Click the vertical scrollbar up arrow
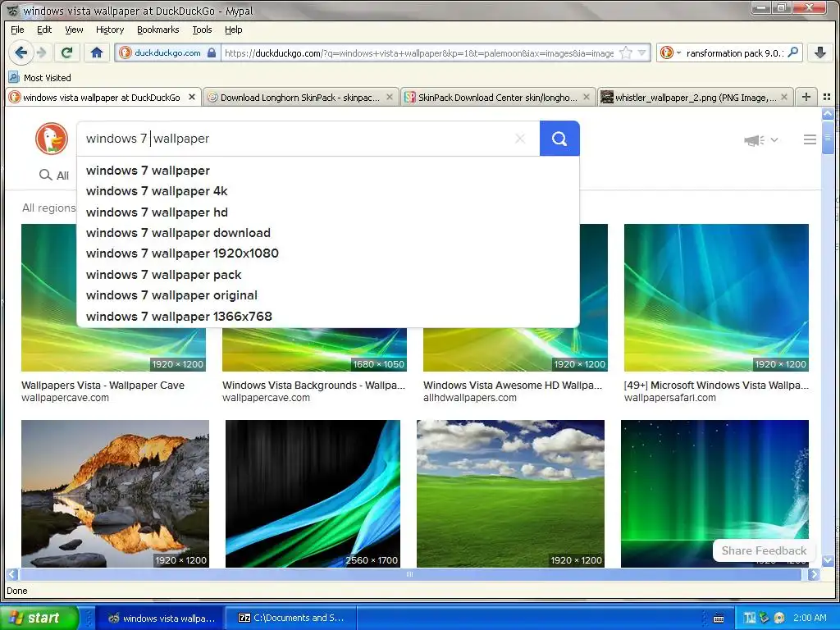Screen dimensions: 840x630 point(828,113)
